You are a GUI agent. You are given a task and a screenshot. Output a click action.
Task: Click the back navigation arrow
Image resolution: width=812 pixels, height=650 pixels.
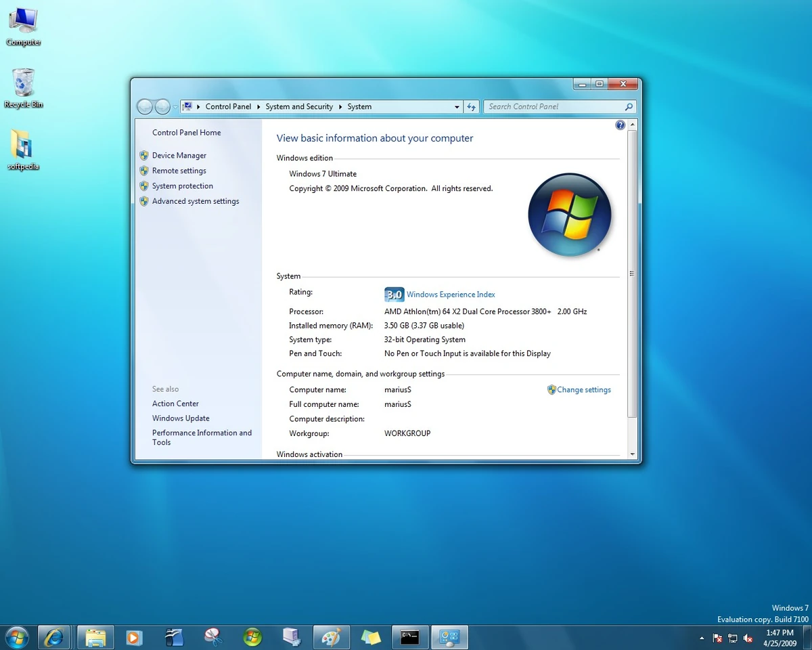[x=145, y=106]
